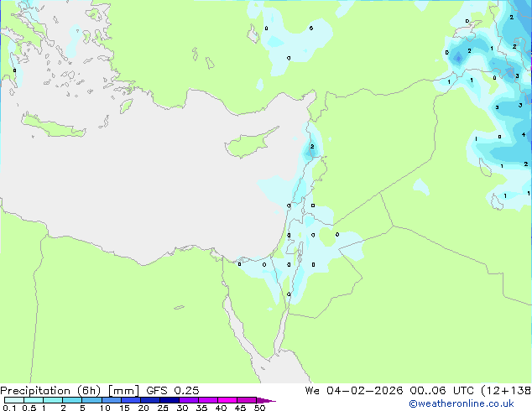Select the above-50 arrow tip of legend
532x411 pixels.
tap(266, 400)
